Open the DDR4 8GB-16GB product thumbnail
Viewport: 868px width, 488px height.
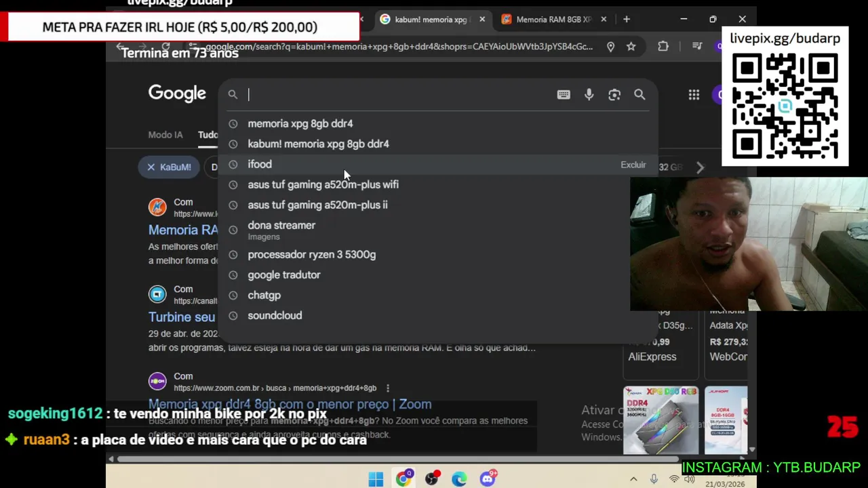726,420
